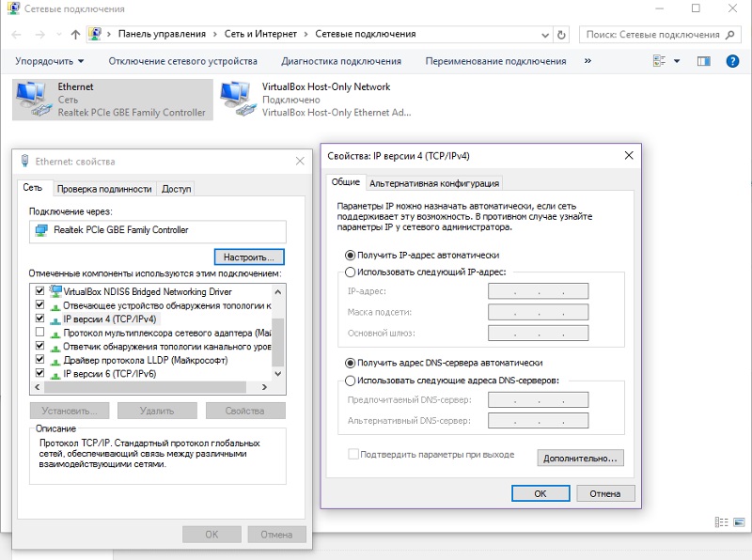
Task: Enable Протокол мультиплексора сетевого адаптера checkbox
Action: (x=39, y=332)
